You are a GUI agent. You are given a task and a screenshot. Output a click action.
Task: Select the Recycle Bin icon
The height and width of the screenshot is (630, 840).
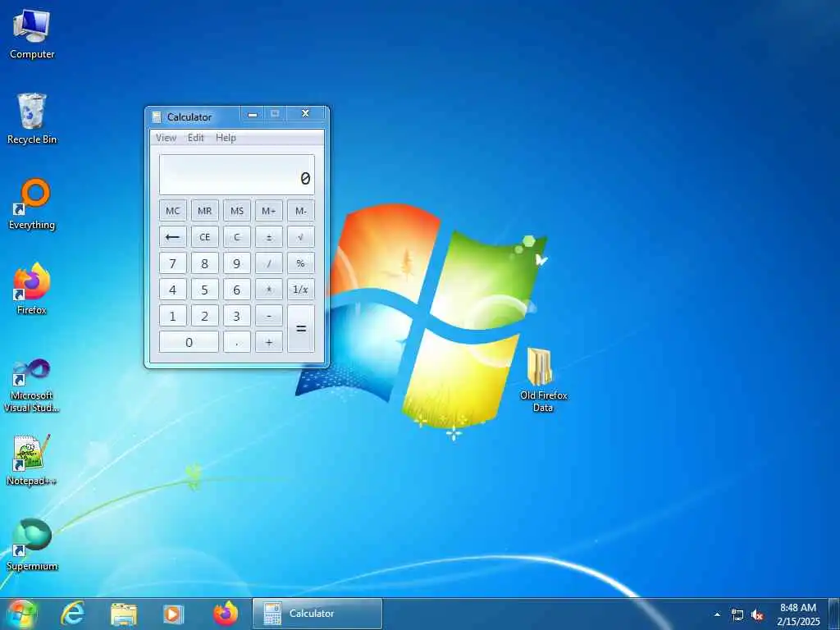(x=32, y=119)
